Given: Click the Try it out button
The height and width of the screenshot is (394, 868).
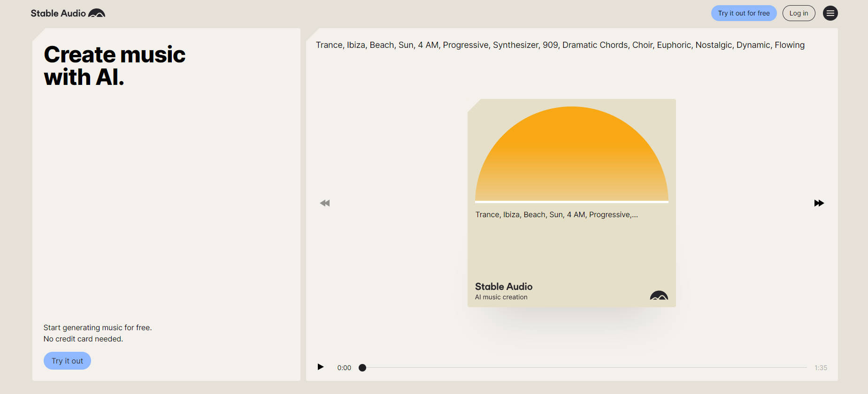Looking at the screenshot, I should click(x=67, y=361).
